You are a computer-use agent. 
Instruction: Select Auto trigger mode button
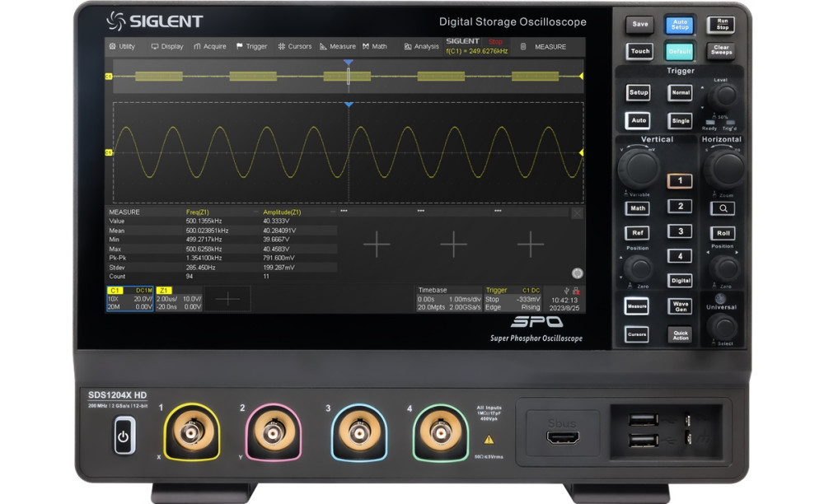pos(639,120)
